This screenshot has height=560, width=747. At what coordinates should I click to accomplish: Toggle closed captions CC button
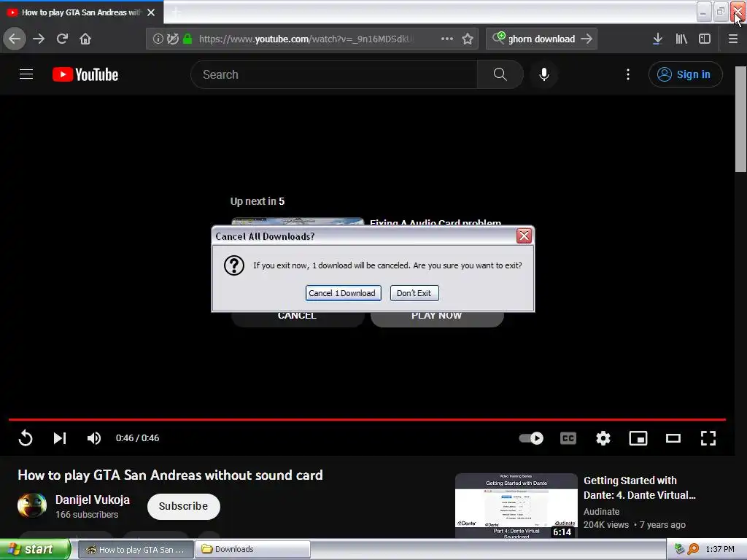568,437
